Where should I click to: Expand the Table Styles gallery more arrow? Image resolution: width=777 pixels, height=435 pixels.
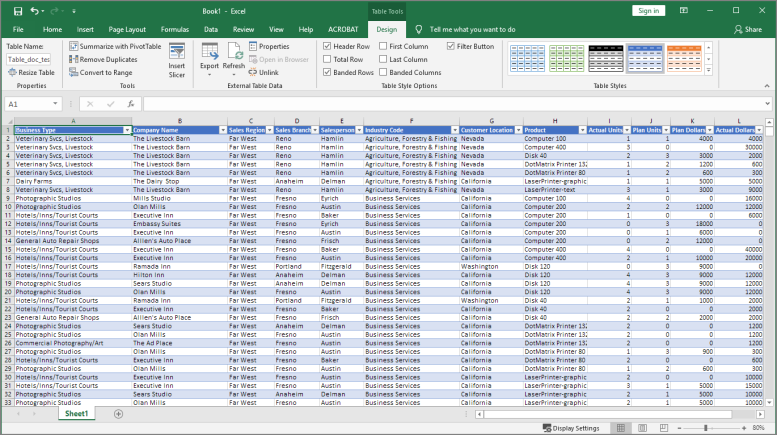pos(709,71)
